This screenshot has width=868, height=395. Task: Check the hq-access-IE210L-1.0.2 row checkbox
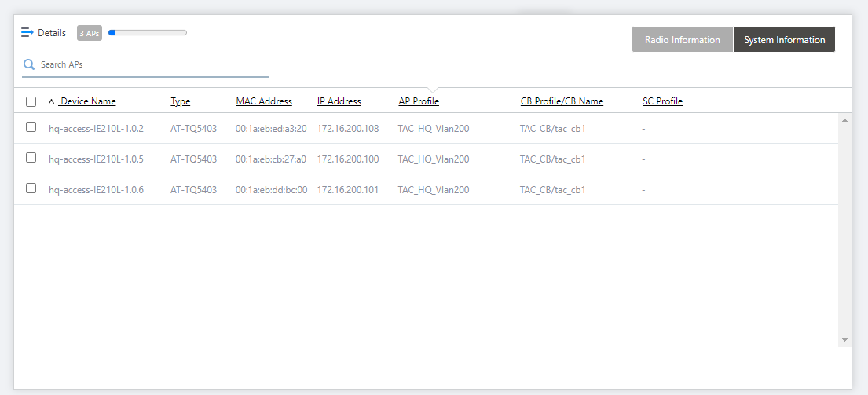click(31, 127)
